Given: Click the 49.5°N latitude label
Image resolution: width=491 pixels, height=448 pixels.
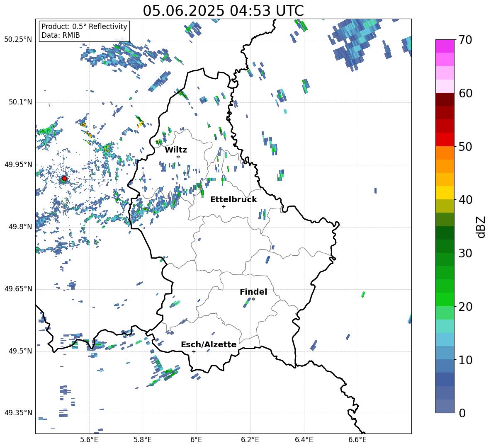Looking at the screenshot, I should (x=20, y=351).
